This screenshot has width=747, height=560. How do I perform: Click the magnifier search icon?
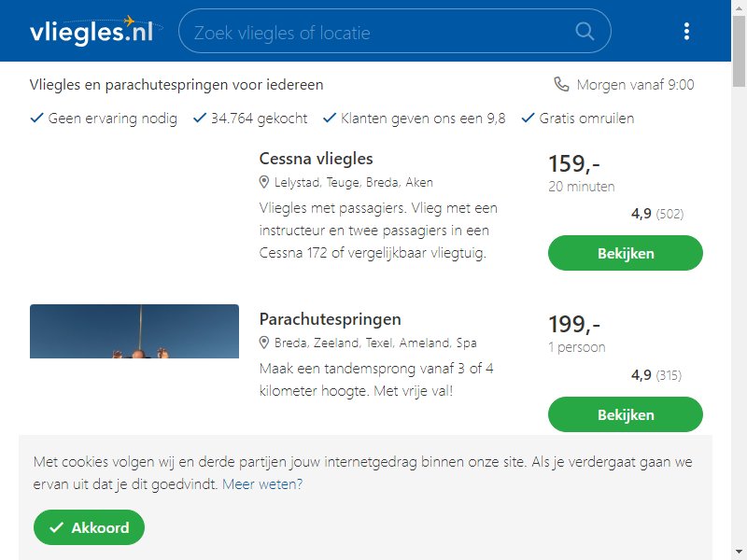point(585,32)
